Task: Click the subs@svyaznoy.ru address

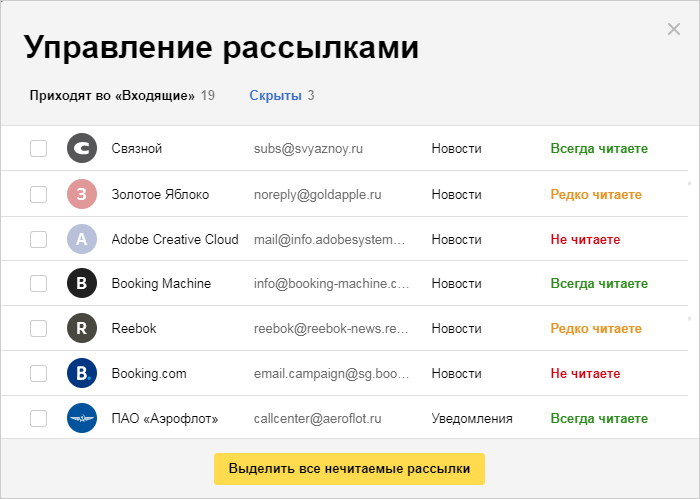Action: coord(308,148)
